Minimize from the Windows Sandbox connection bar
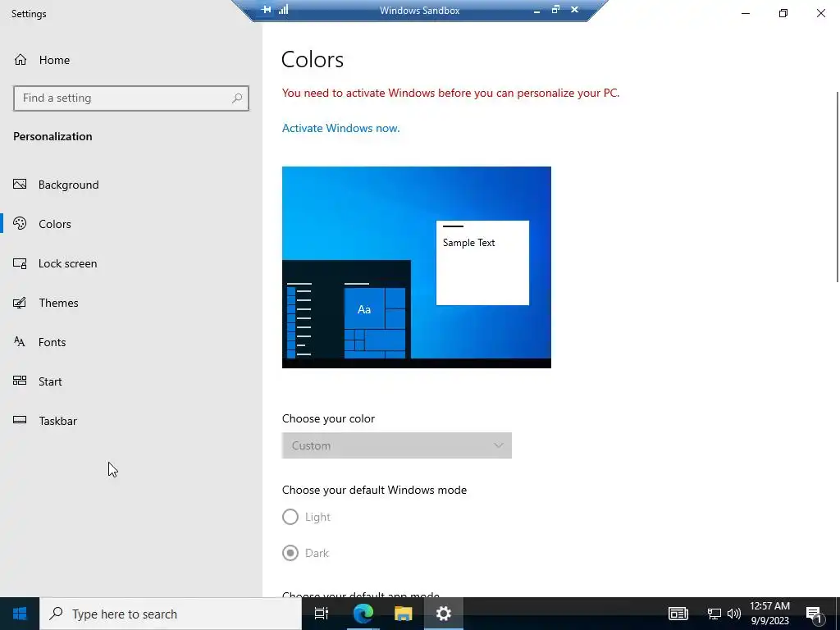The height and width of the screenshot is (630, 840). (536, 10)
